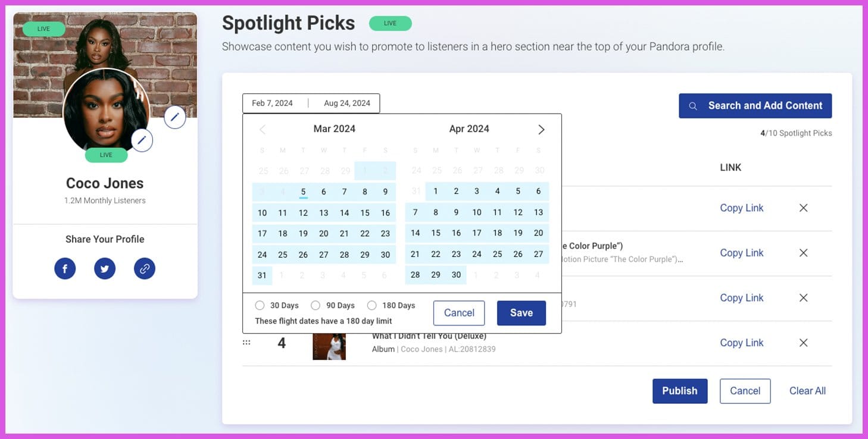Viewport: 868px width, 439px height.
Task: Select March 15 on the calendar
Action: (365, 212)
